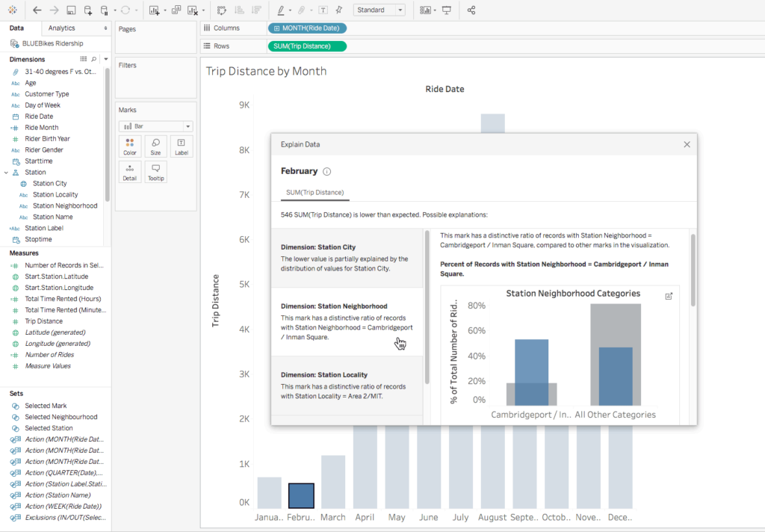
Task: Open the Tooltip mark card
Action: [x=155, y=172]
